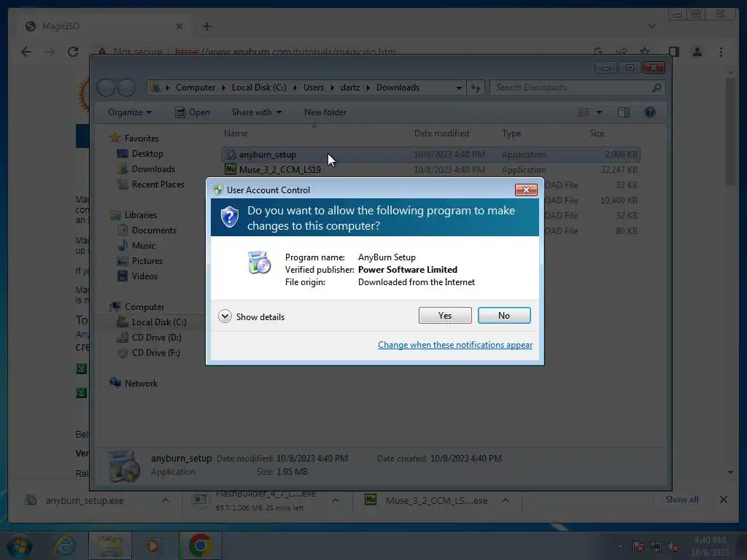Open a new Chrome tab with plus
This screenshot has width=747, height=560.
206,26
